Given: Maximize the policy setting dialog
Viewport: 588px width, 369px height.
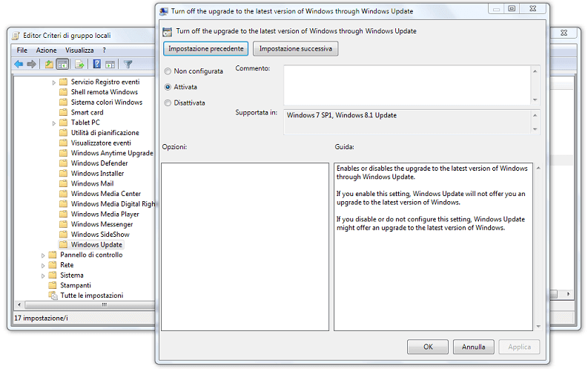Looking at the screenshot, I should click(x=512, y=9).
